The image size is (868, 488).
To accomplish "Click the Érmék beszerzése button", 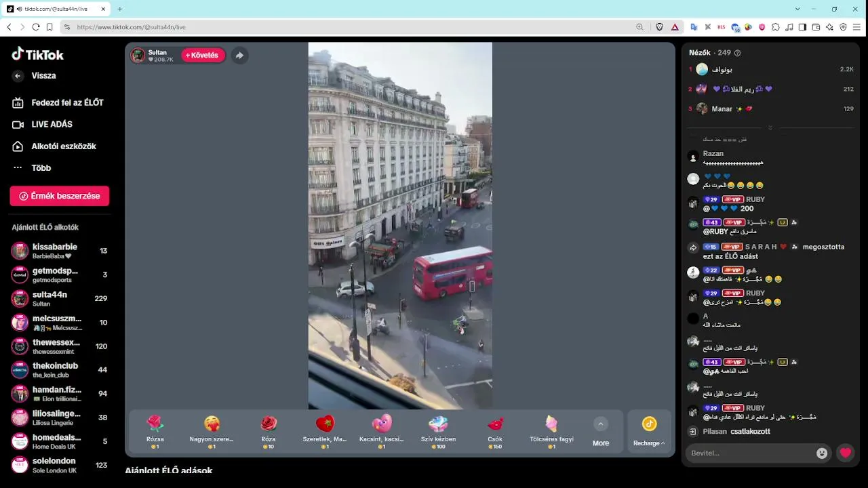I will pos(60,196).
